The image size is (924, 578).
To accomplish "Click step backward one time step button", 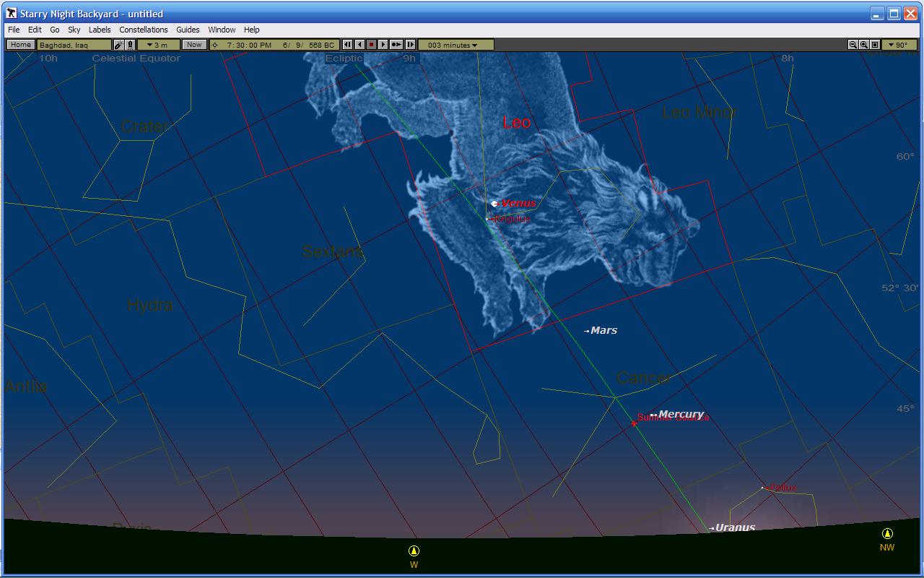I will click(x=348, y=45).
